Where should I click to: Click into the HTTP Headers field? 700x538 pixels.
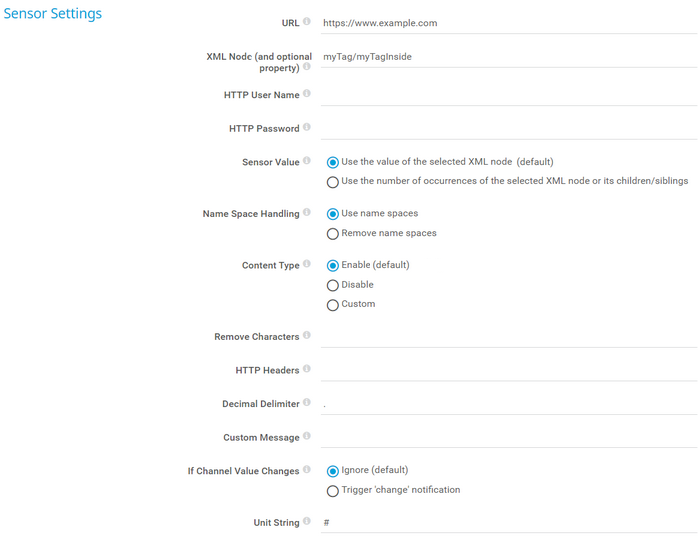point(508,370)
